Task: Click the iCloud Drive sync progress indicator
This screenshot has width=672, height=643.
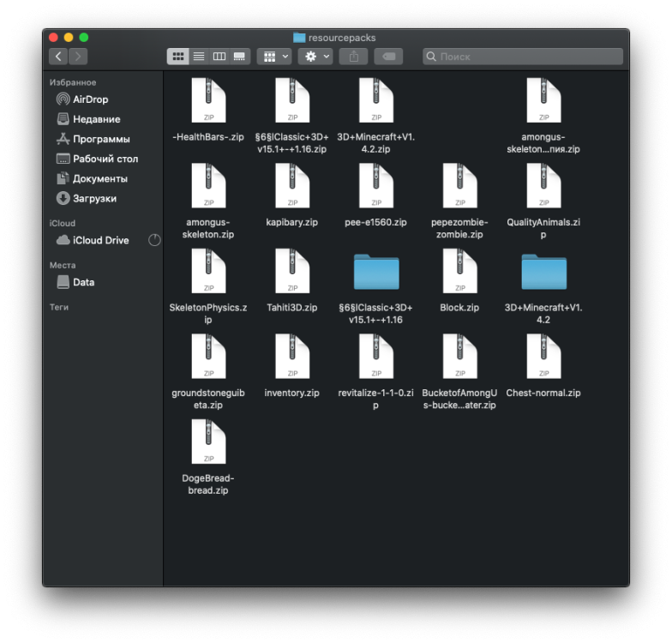Action: coord(154,240)
